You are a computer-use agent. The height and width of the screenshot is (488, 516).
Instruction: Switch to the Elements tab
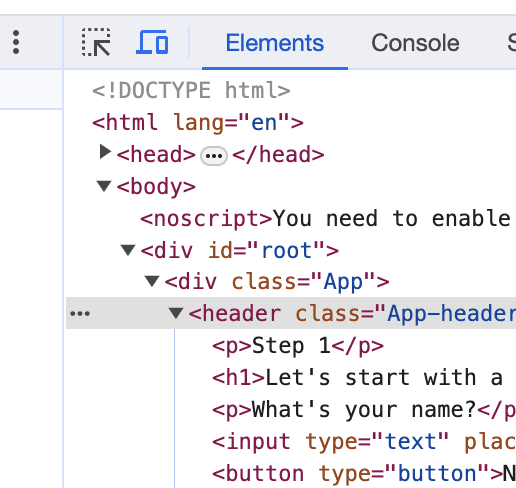pyautogui.click(x=275, y=43)
